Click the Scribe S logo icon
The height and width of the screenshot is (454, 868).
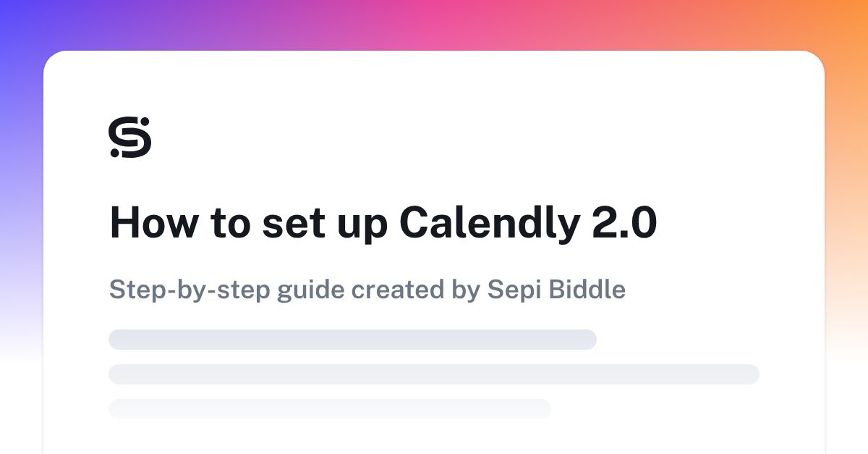[130, 137]
